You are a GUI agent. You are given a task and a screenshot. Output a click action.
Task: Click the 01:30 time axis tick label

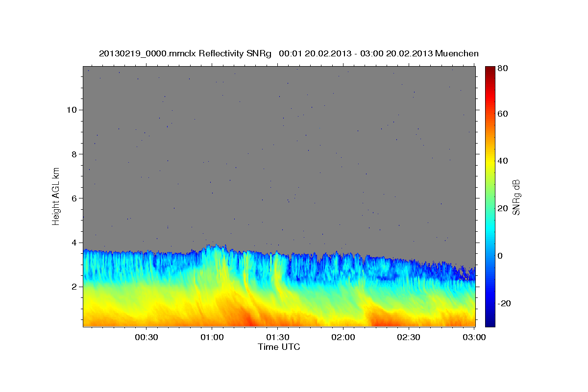click(x=277, y=338)
